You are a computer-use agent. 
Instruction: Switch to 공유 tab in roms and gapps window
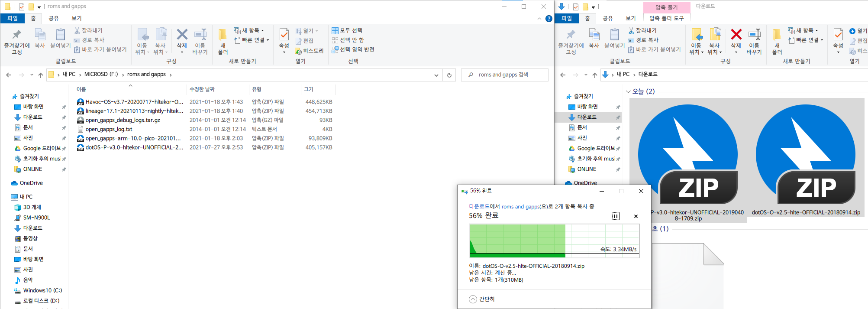(54, 18)
